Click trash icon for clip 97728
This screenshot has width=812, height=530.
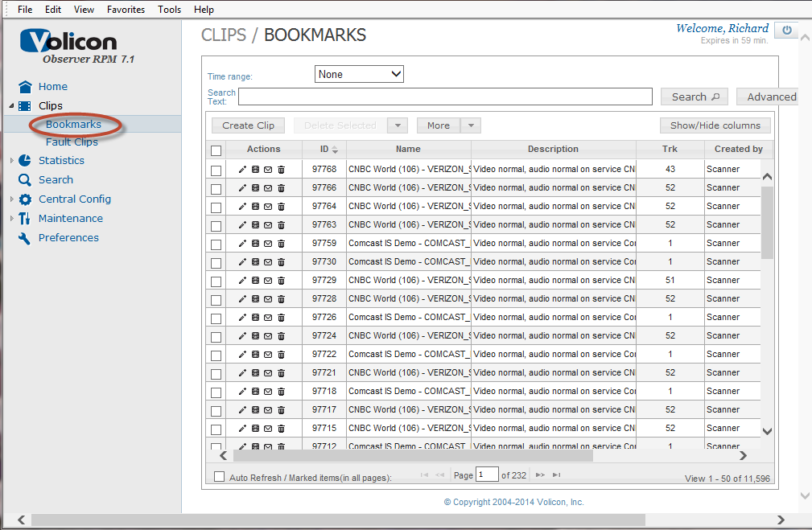pos(281,299)
